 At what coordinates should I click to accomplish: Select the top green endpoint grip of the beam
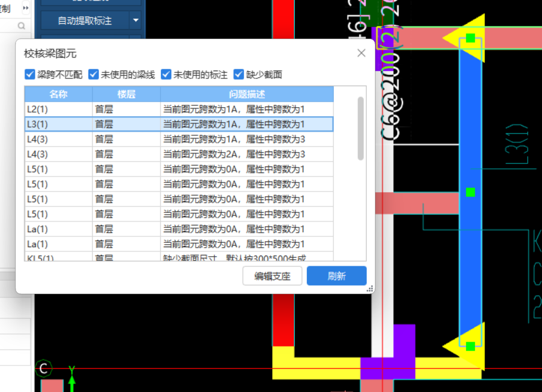point(471,38)
